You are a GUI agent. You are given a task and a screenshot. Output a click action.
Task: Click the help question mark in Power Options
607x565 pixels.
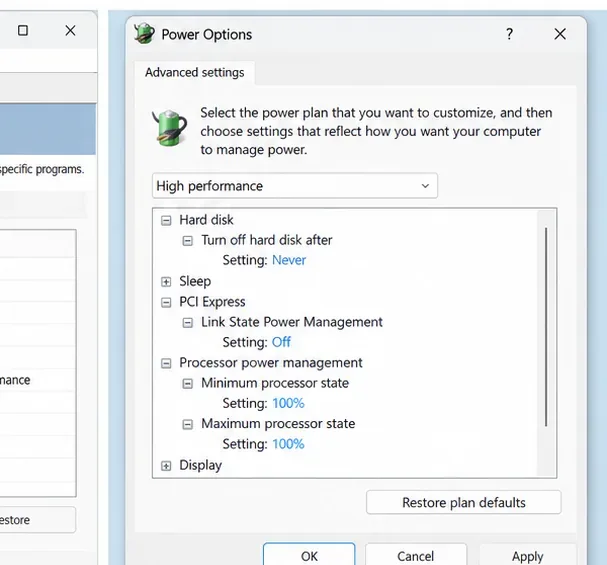tap(509, 34)
